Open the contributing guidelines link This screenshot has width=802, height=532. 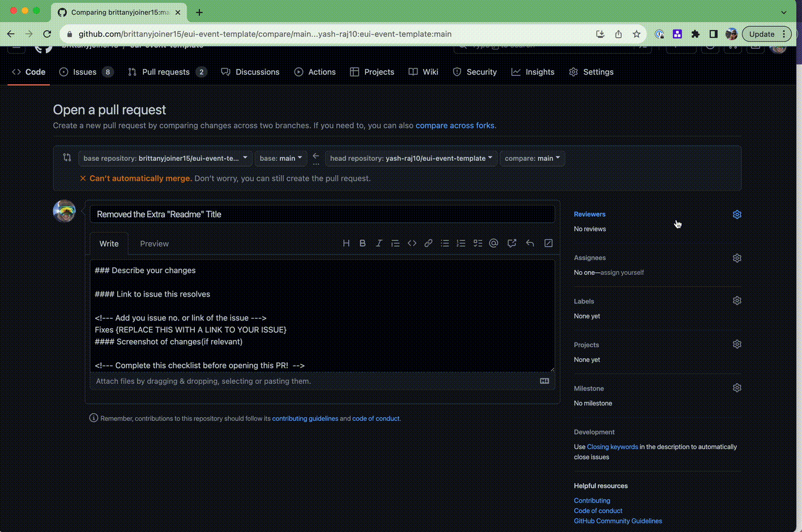[x=305, y=419]
